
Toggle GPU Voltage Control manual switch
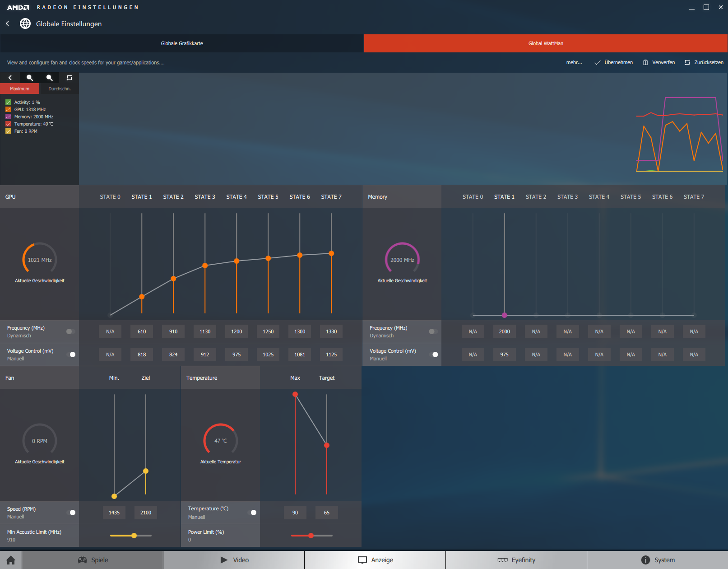pos(71,354)
